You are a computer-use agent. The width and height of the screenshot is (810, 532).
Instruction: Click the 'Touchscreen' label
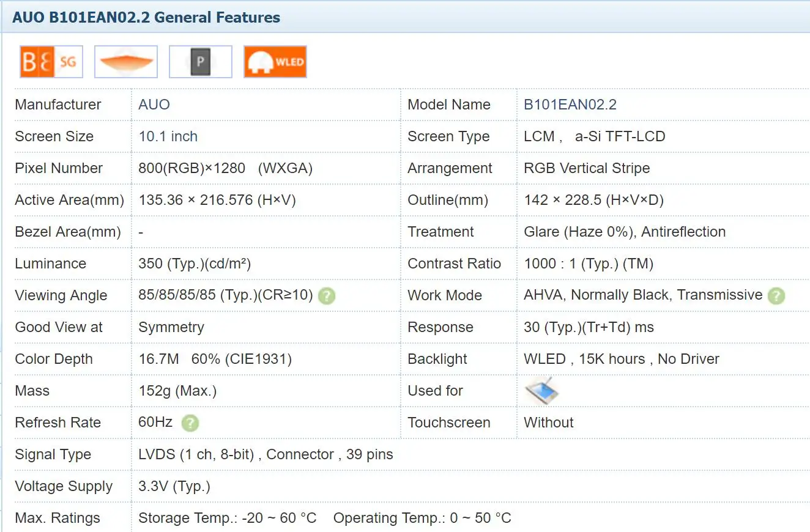pyautogui.click(x=449, y=423)
